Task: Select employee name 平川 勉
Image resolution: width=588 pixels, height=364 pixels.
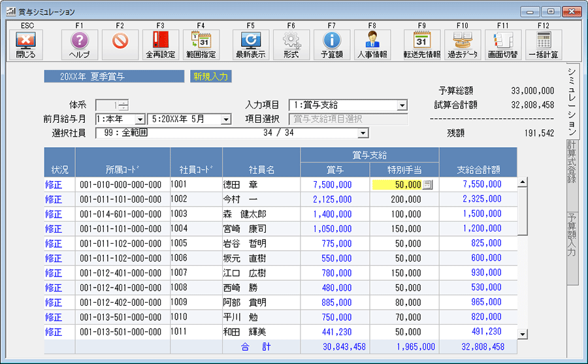Action: click(240, 317)
